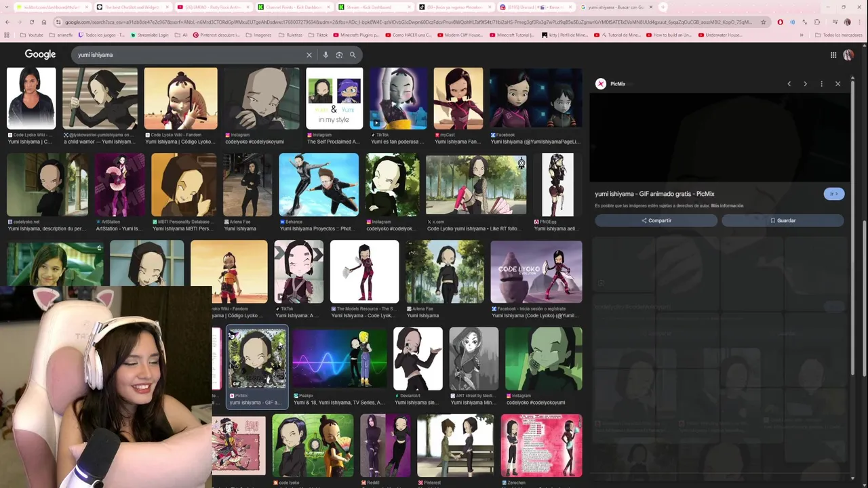The image size is (868, 488).
Task: Switch to the Stream Kick Dashboard tab
Action: coord(375,7)
